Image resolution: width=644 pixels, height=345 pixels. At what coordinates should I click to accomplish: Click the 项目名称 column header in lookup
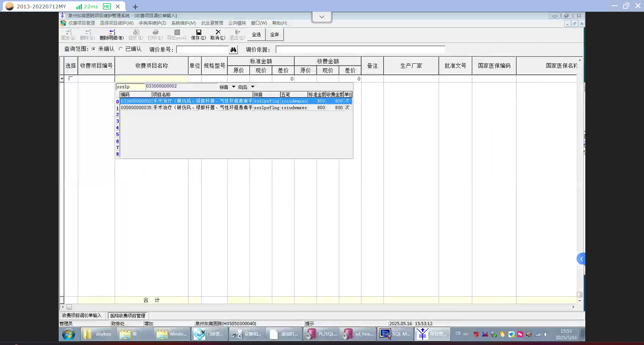click(203, 95)
